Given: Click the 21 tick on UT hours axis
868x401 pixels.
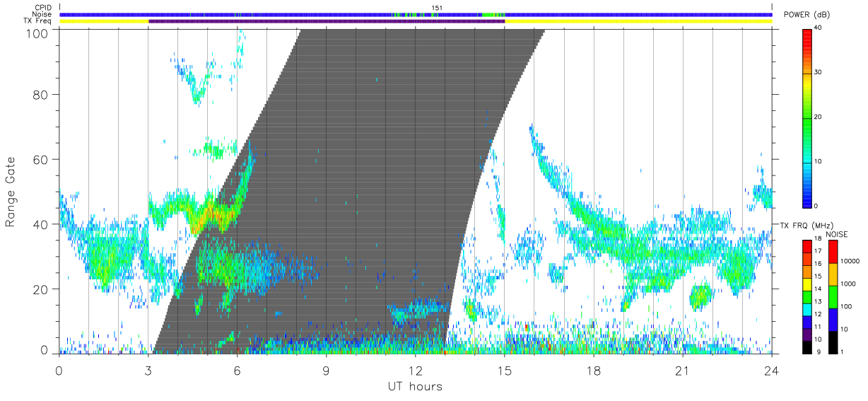Looking at the screenshot, I should coord(682,369).
